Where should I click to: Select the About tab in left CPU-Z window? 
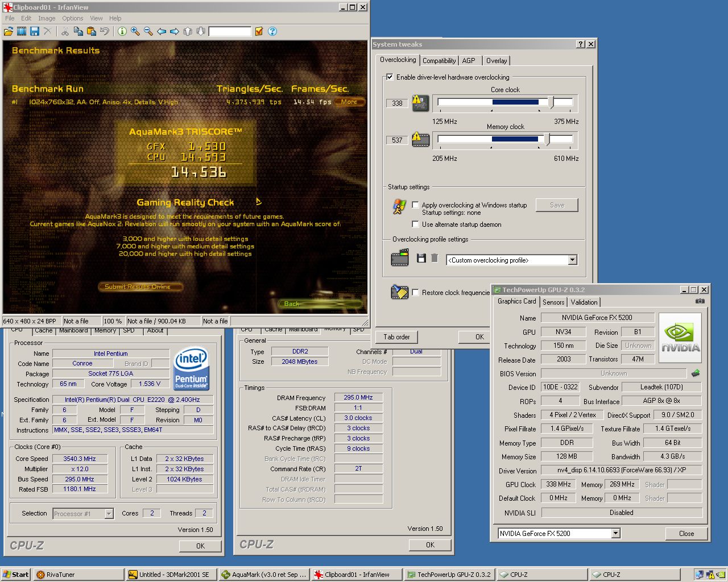coord(155,330)
